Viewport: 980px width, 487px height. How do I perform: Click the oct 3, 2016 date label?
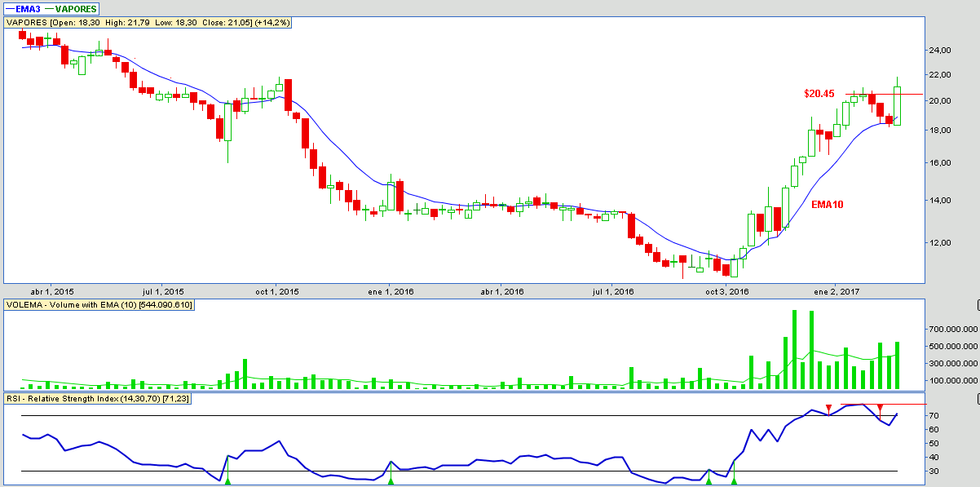(x=726, y=291)
